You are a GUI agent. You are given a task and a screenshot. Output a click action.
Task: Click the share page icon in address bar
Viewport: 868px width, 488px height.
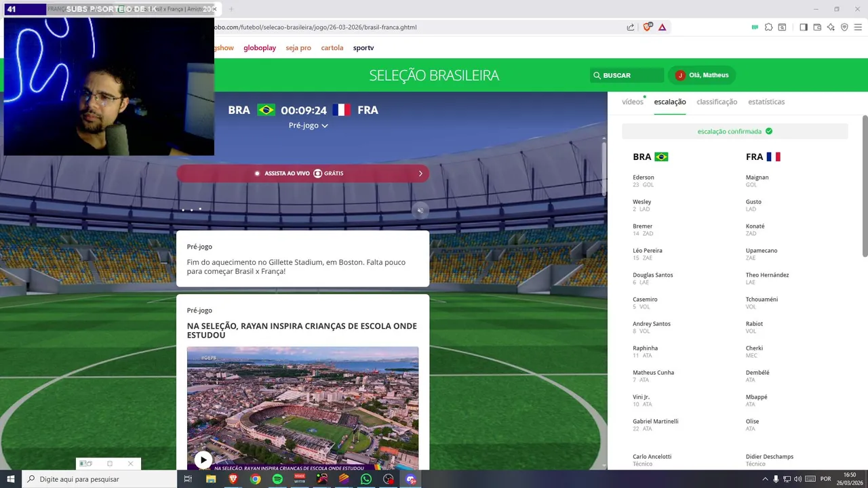point(631,27)
